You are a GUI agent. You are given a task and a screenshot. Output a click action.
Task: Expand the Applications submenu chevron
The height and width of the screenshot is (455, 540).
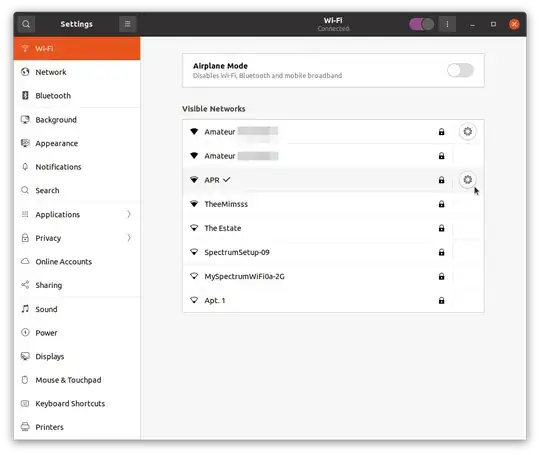pyautogui.click(x=128, y=214)
